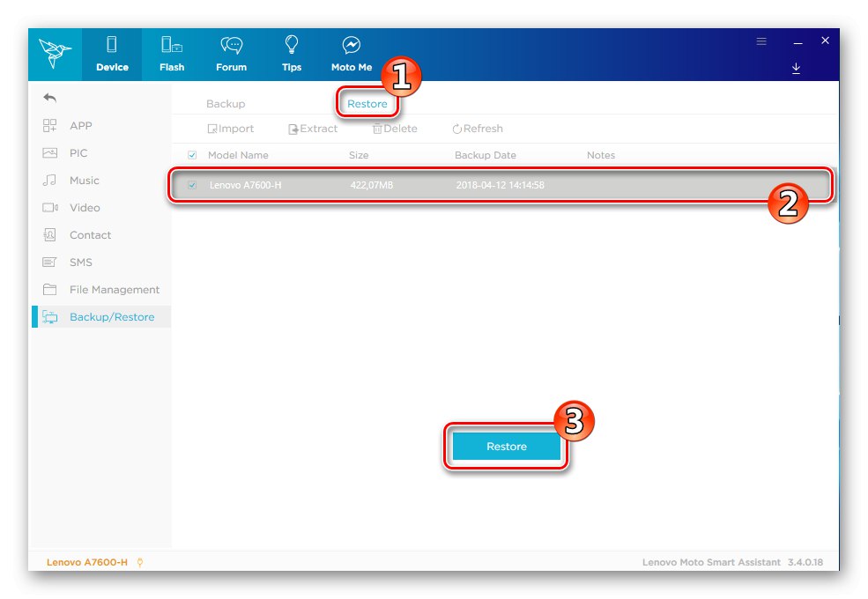
Task: Click the Video camera icon
Action: (x=50, y=208)
